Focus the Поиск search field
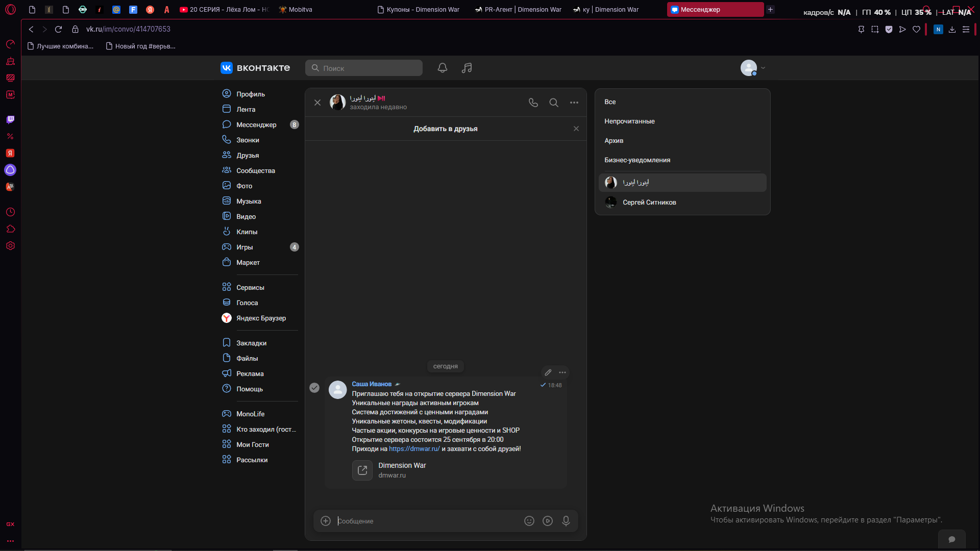This screenshot has width=980, height=551. 364,68
